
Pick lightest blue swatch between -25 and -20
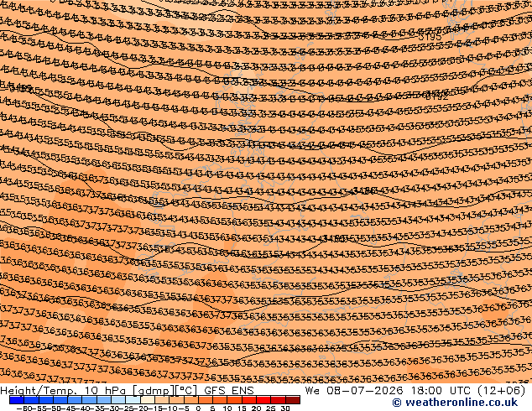(x=133, y=400)
